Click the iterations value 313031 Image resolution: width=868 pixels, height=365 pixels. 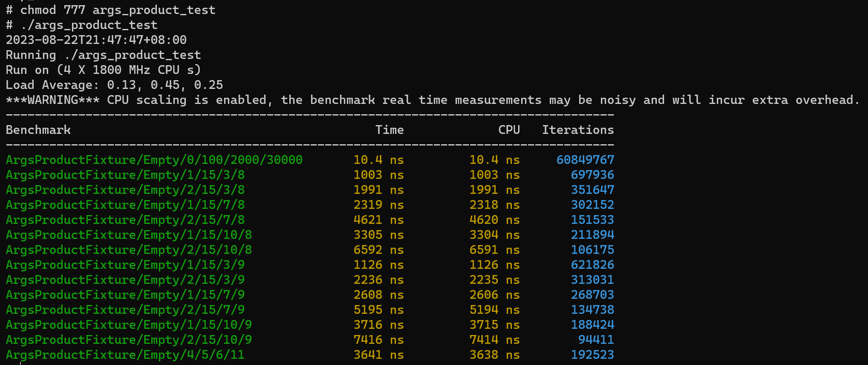pyautogui.click(x=593, y=280)
